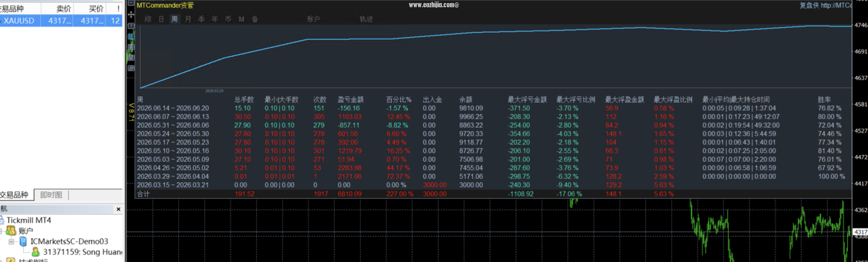The height and width of the screenshot is (262, 868).
Task: Click the user icon next to 31371159
Action: (35, 252)
